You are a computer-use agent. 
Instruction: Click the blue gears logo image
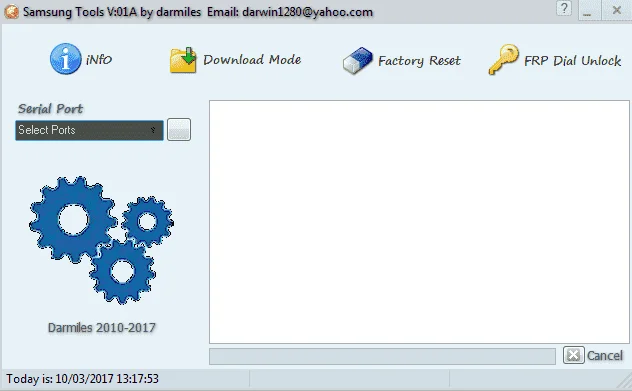coord(101,240)
